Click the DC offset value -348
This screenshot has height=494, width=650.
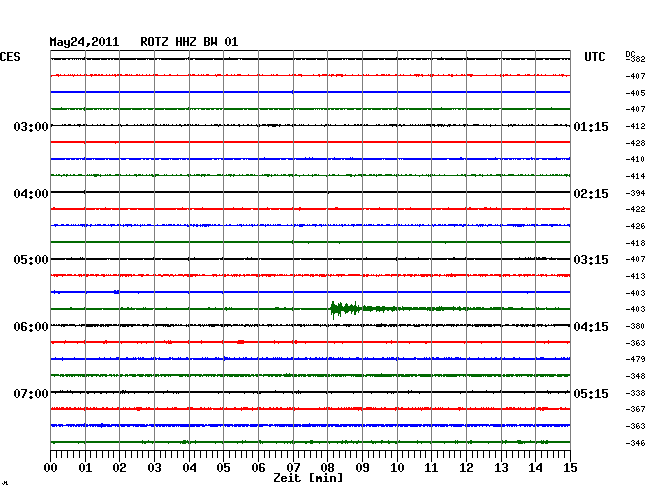tap(635, 376)
